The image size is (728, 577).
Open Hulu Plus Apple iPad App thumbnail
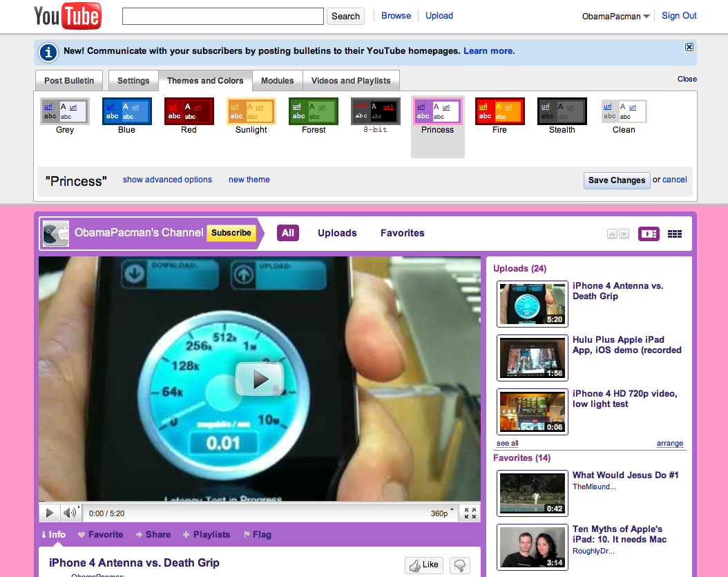[x=533, y=358]
